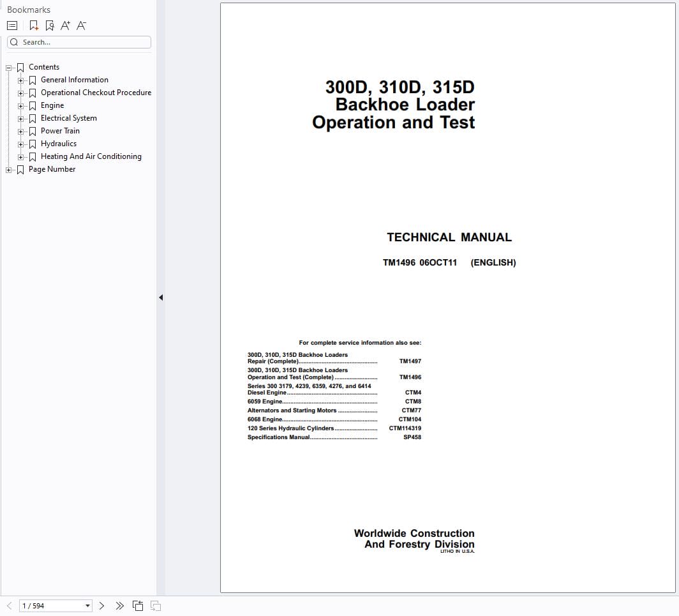Expand the General Information bookmark
The image size is (679, 616).
tap(20, 80)
